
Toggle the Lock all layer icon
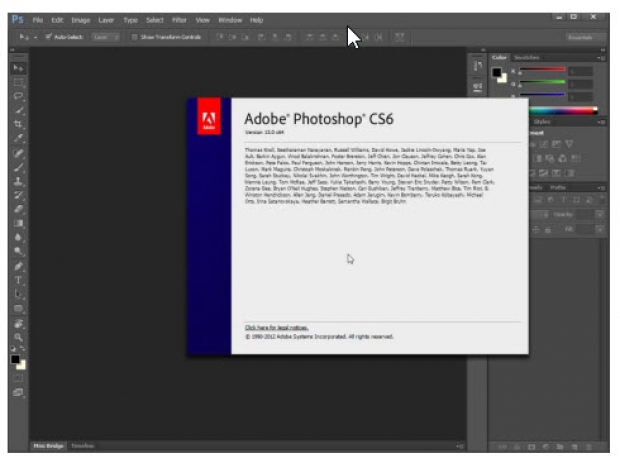click(548, 229)
